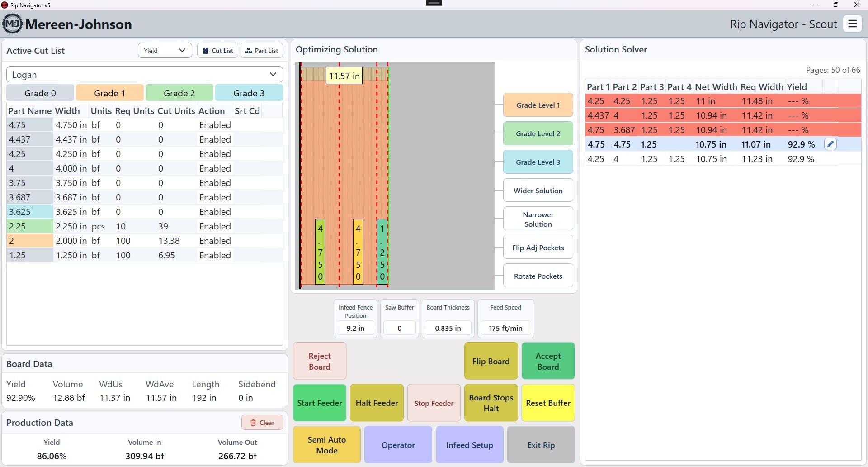Select the 4.750 yellow part in the board diagram
Image resolution: width=868 pixels, height=467 pixels.
click(x=358, y=252)
